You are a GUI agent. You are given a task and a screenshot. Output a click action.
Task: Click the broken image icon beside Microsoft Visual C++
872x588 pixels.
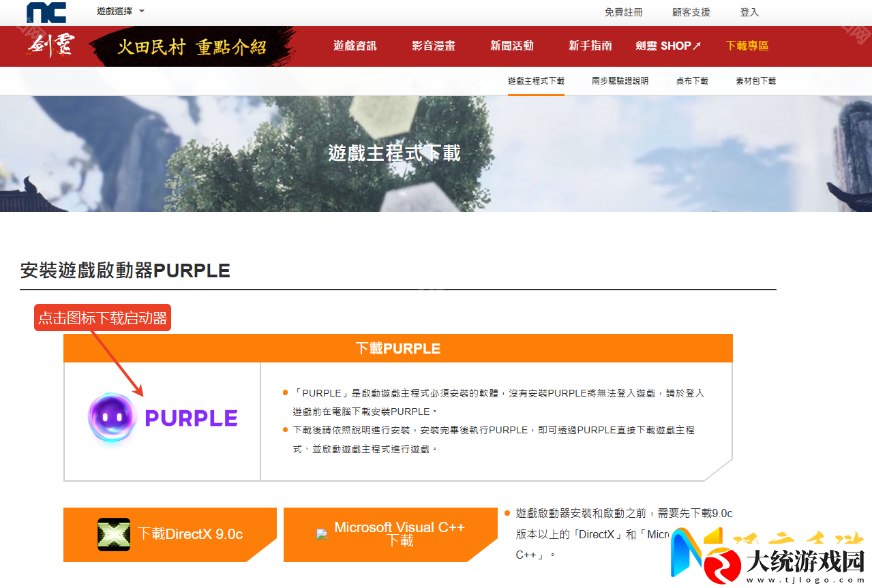click(x=322, y=535)
